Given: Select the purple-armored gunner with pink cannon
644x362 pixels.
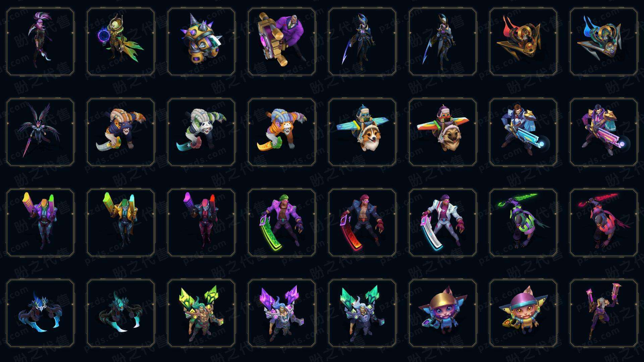Looking at the screenshot, I should (604, 132).
